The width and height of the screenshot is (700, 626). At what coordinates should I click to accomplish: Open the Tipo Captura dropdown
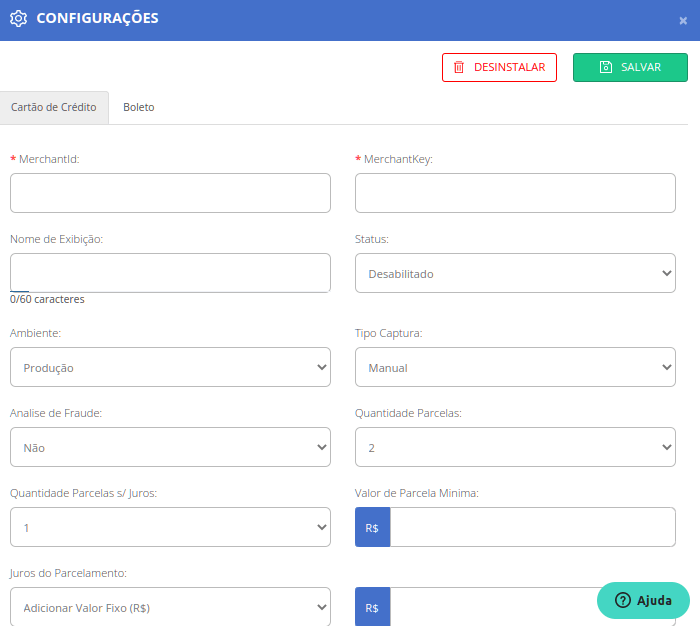click(515, 367)
